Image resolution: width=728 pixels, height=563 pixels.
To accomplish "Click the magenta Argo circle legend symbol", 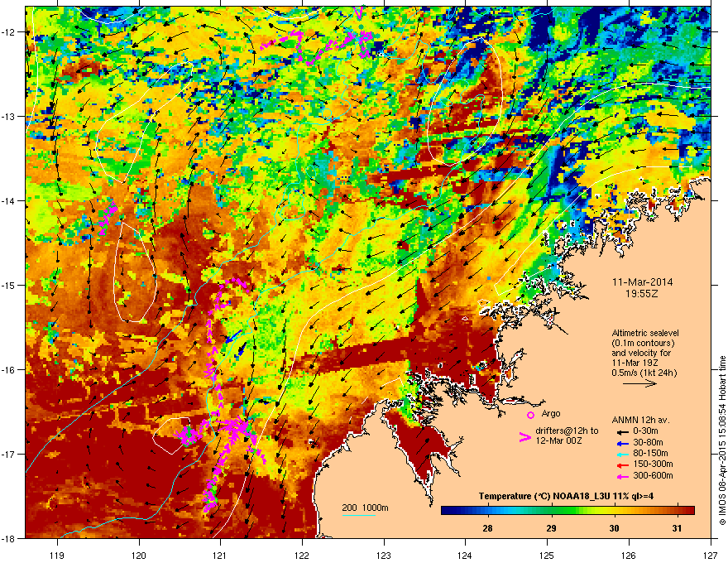I will [x=530, y=415].
